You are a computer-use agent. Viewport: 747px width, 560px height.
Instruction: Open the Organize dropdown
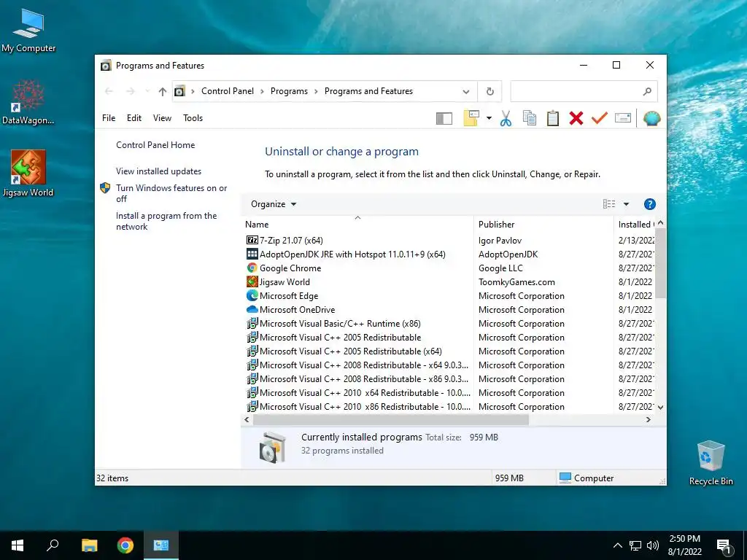pos(274,204)
